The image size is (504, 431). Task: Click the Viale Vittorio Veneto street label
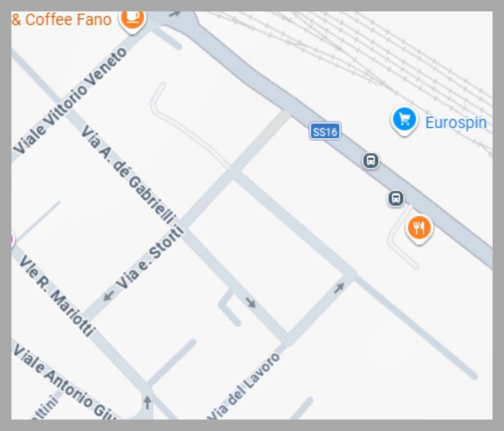(70, 100)
